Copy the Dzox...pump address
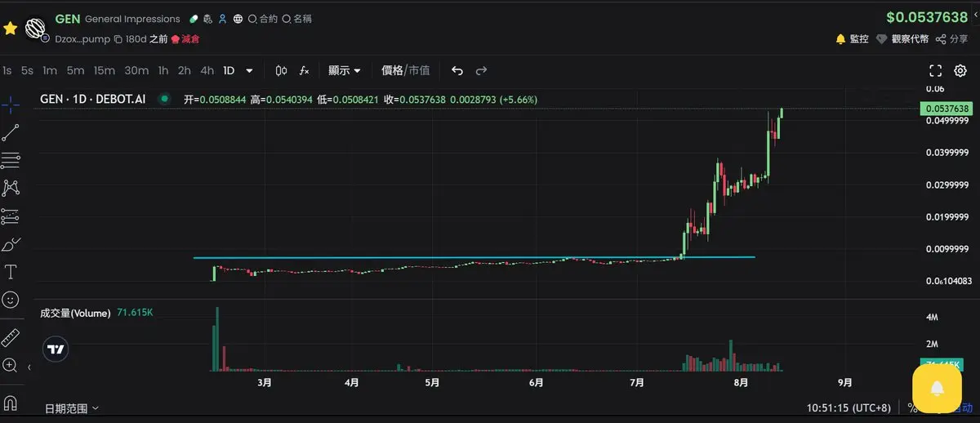 (118, 38)
